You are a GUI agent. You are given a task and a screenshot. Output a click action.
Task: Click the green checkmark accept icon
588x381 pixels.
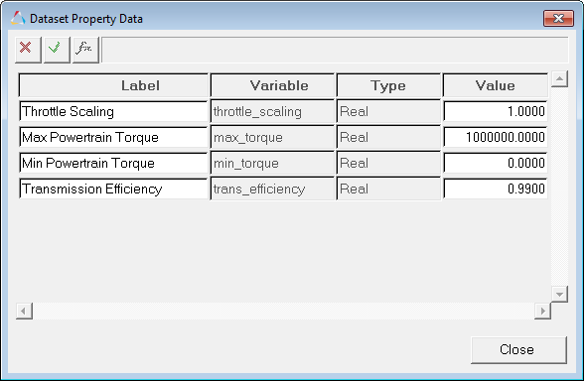[x=57, y=50]
